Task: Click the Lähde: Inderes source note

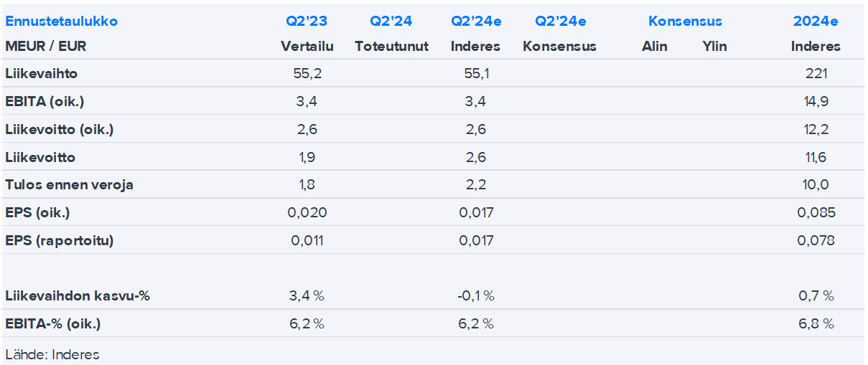Action: [x=52, y=354]
